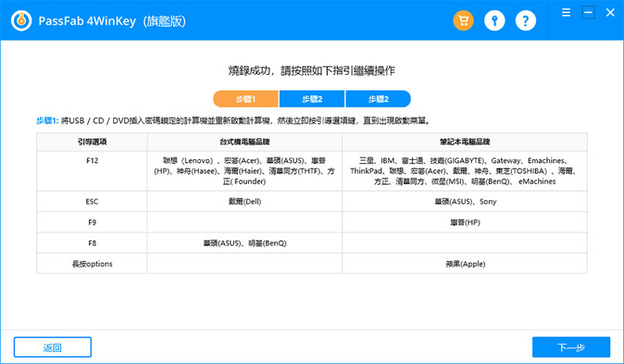Click the PassFab 4WinKey (旗艦版) title text
Screen dimensions: 624x364
112,21
